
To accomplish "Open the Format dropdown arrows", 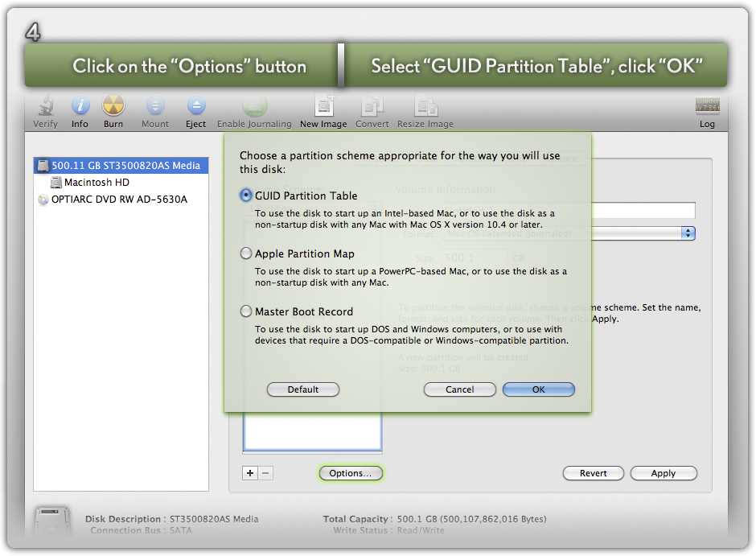I will (x=688, y=233).
